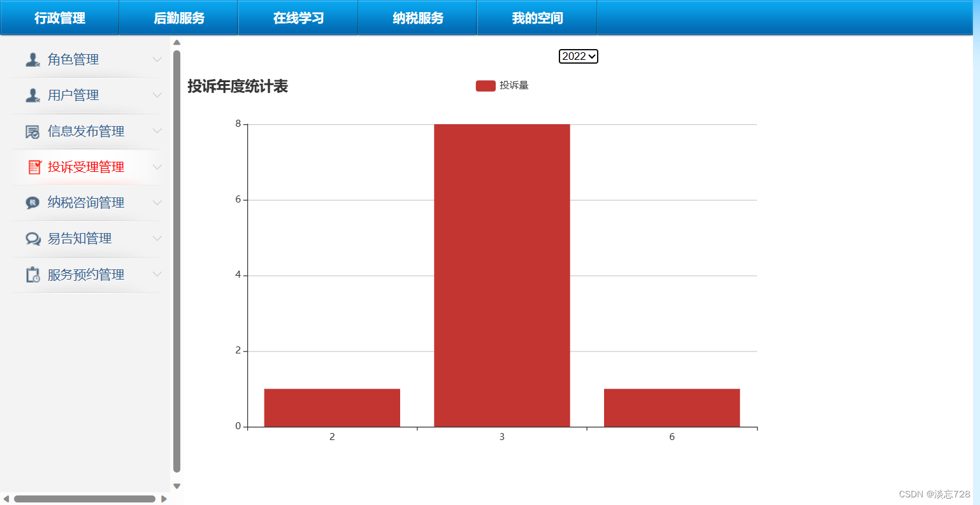The image size is (980, 505).
Task: Click the chart bar for month 6
Action: tap(672, 408)
